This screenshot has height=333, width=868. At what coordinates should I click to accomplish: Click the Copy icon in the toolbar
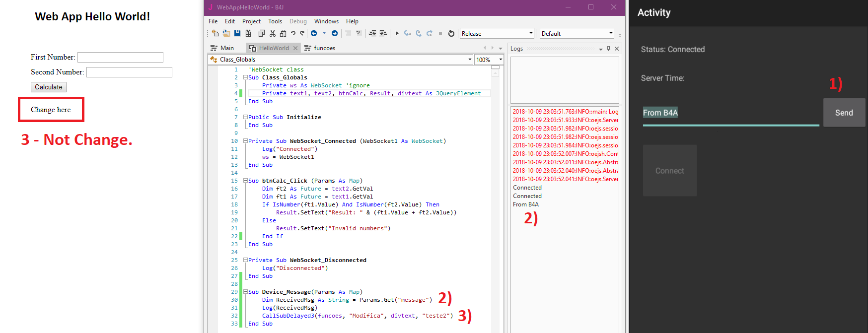click(x=262, y=33)
